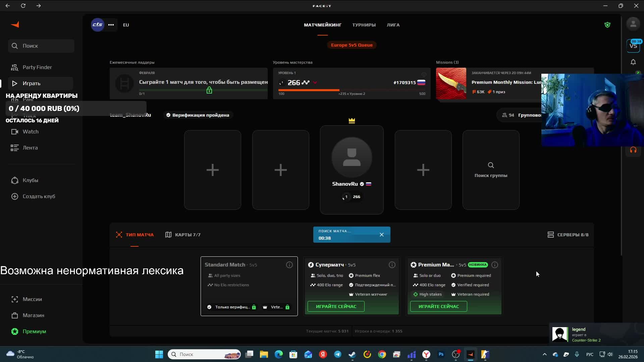Open the notifications bell icon

coord(633,62)
